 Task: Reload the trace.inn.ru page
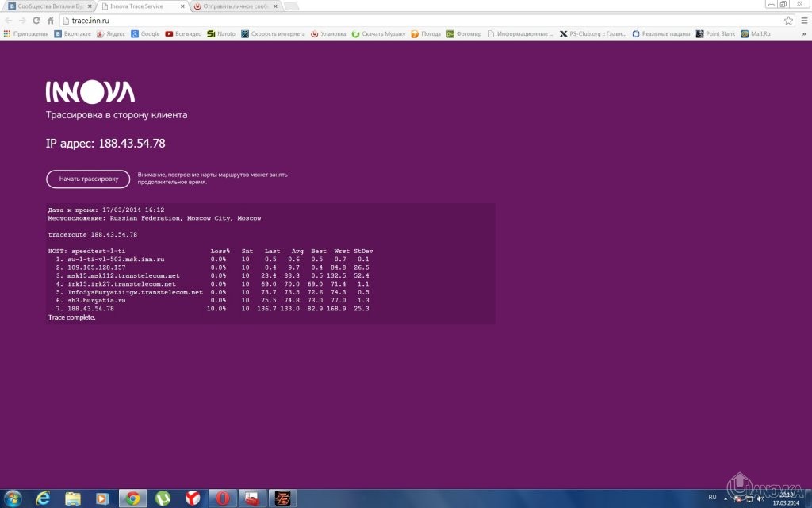[36, 21]
